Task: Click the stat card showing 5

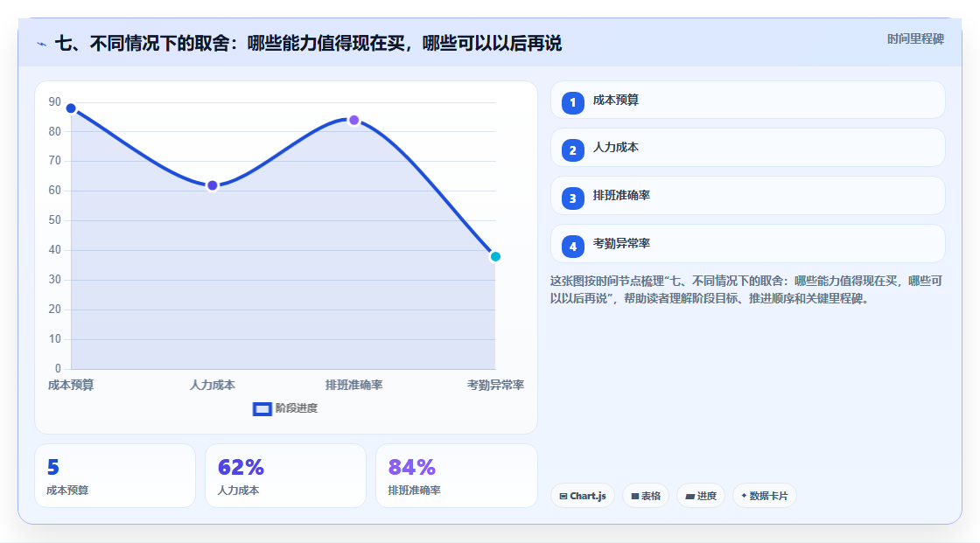Action: [x=115, y=477]
